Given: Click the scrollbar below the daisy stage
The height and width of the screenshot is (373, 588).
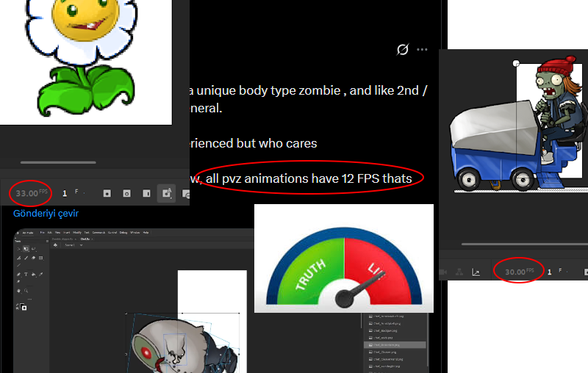Looking at the screenshot, I should tap(58, 162).
